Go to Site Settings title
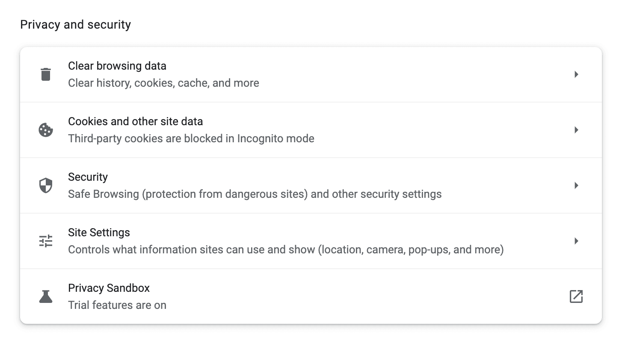This screenshot has height=364, width=622. coord(99,232)
